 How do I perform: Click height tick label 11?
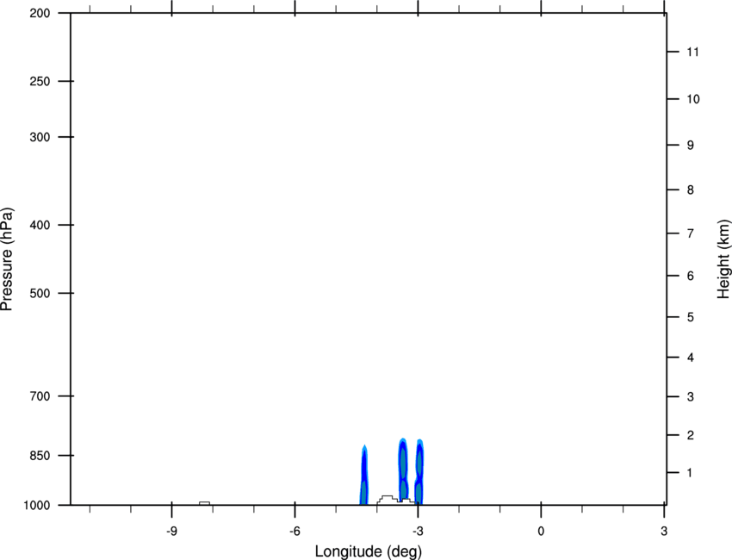pyautogui.click(x=692, y=52)
